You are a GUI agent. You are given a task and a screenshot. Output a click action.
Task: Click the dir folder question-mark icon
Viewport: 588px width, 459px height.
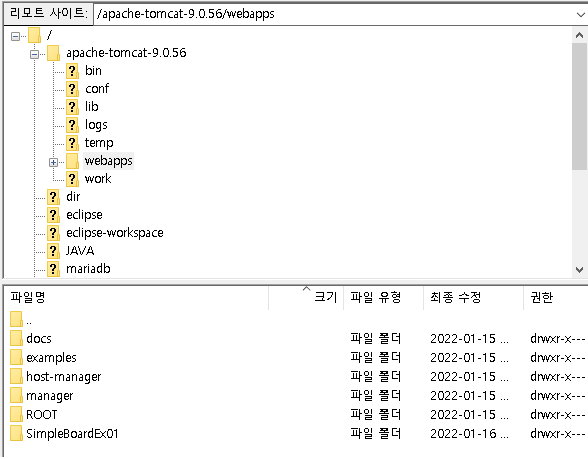(x=53, y=197)
